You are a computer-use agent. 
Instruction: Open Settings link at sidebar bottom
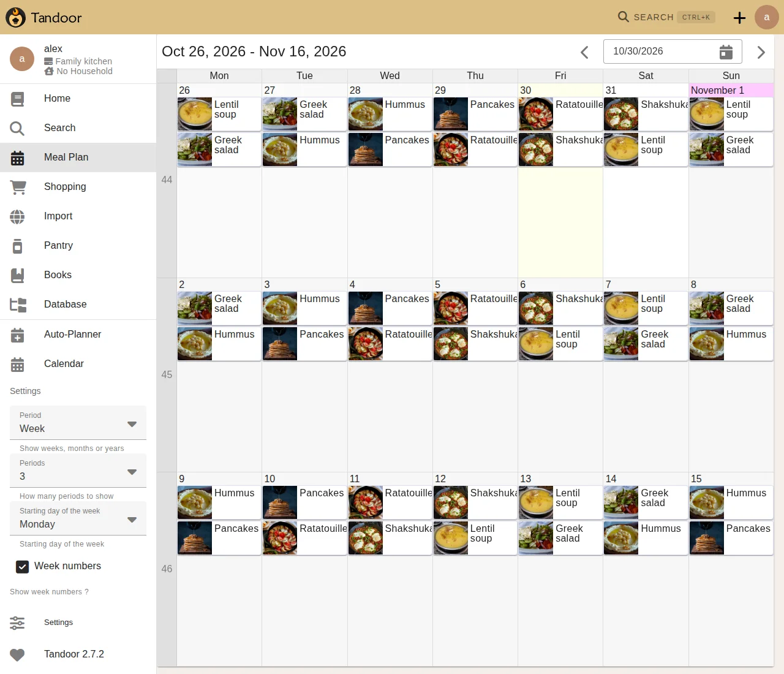pos(78,623)
